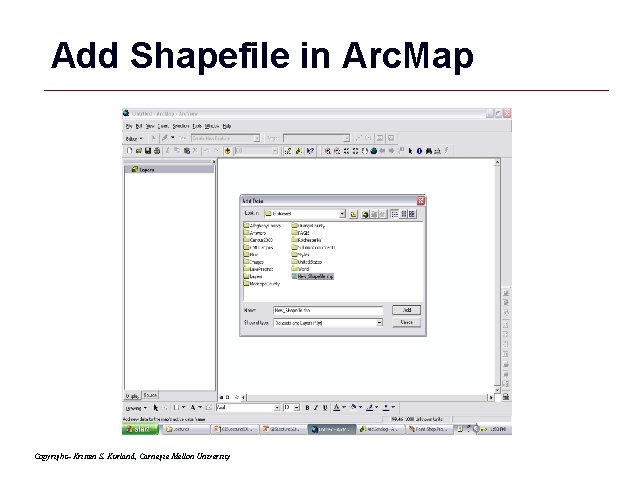Click the Add button in dialog

point(407,310)
